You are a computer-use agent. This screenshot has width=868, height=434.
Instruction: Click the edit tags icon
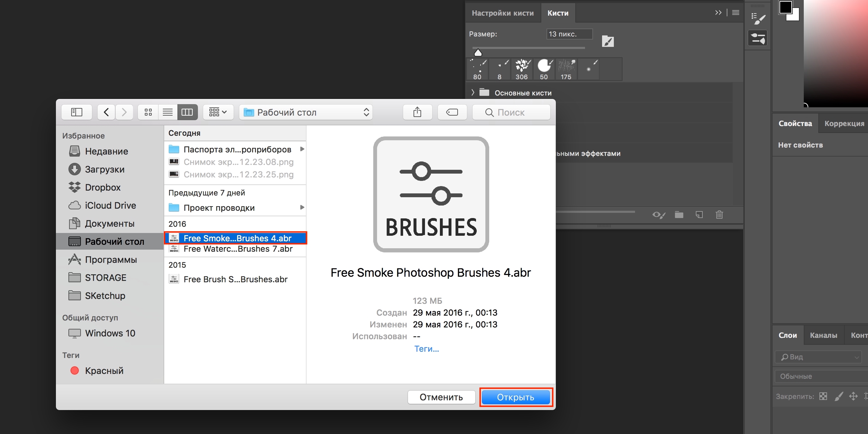(452, 112)
